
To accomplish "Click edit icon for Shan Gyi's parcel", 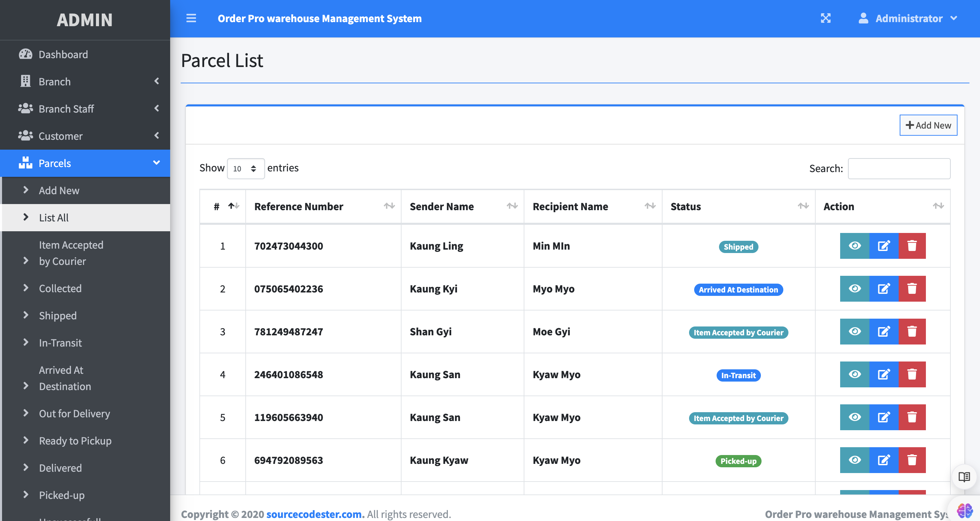I will point(883,332).
